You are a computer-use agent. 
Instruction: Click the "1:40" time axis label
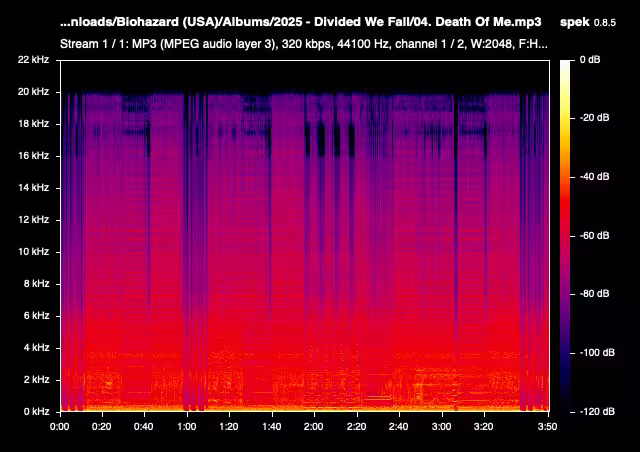[x=271, y=427]
